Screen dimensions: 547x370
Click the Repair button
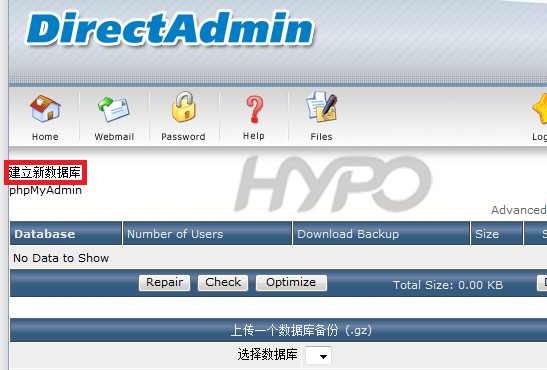tap(164, 282)
